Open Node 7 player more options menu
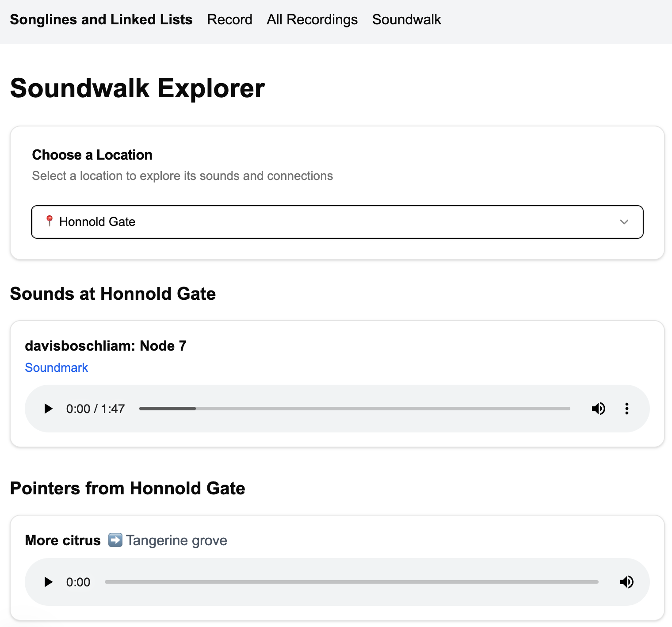This screenshot has height=627, width=672. 627,409
